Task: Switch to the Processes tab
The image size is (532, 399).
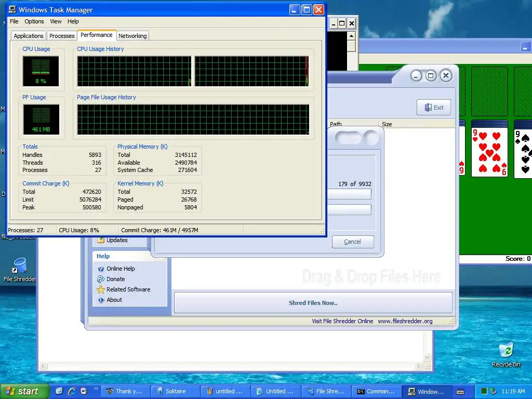Action: [62, 36]
